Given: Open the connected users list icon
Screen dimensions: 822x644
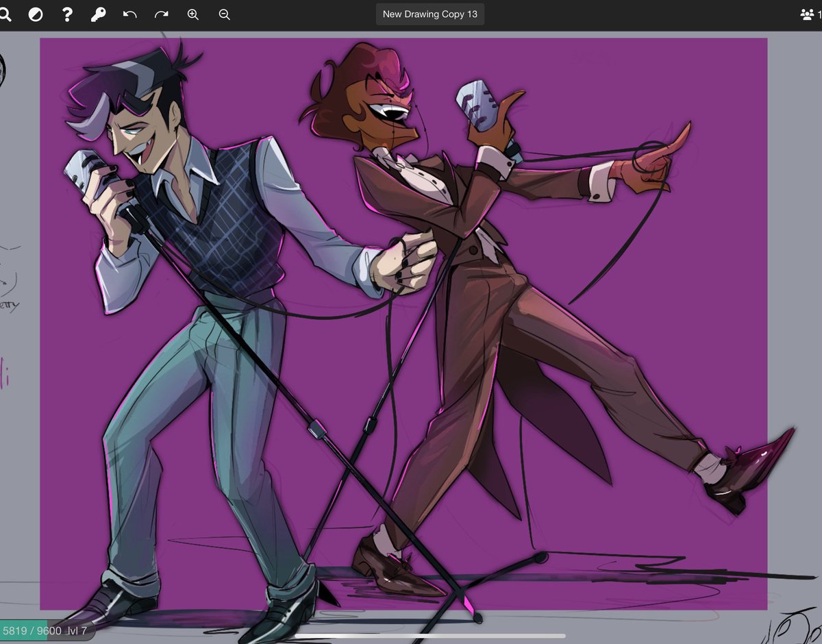Looking at the screenshot, I should tap(807, 14).
